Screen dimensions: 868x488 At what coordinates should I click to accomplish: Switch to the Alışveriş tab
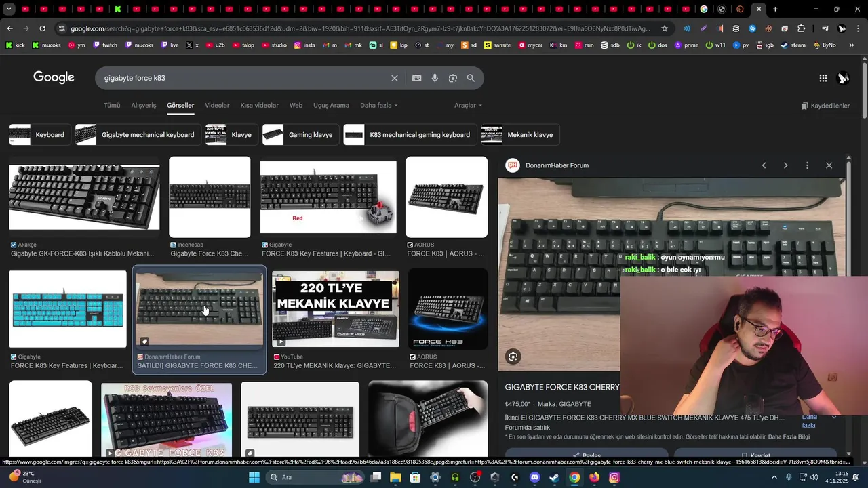(x=144, y=106)
